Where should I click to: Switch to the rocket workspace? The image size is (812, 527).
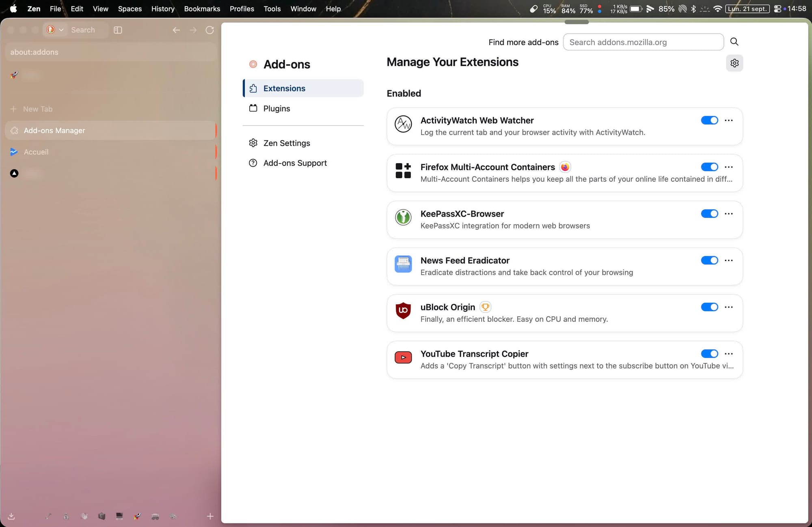[x=137, y=516]
